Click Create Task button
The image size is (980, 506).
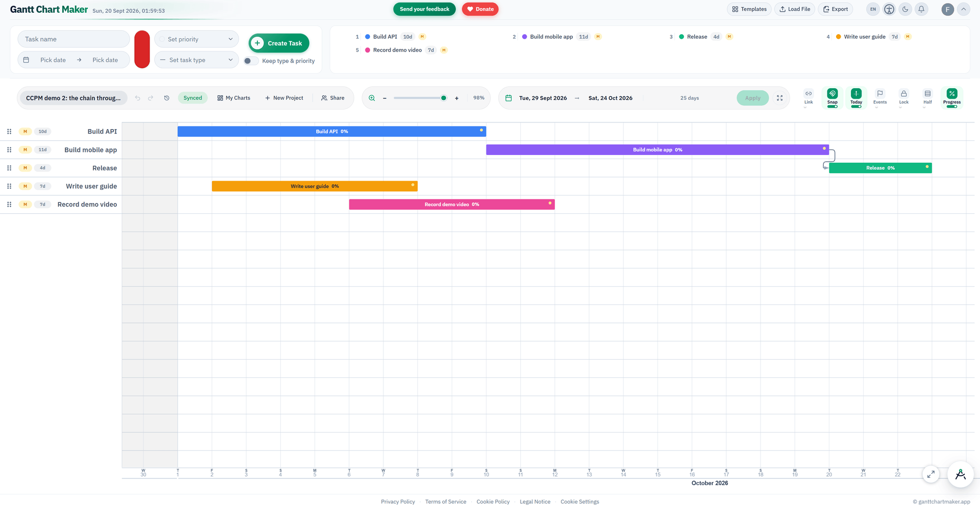pos(279,43)
